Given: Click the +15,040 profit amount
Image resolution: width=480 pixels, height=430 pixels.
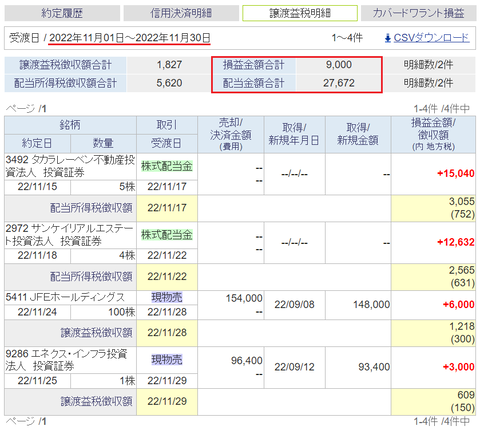Looking at the screenshot, I should [x=456, y=173].
